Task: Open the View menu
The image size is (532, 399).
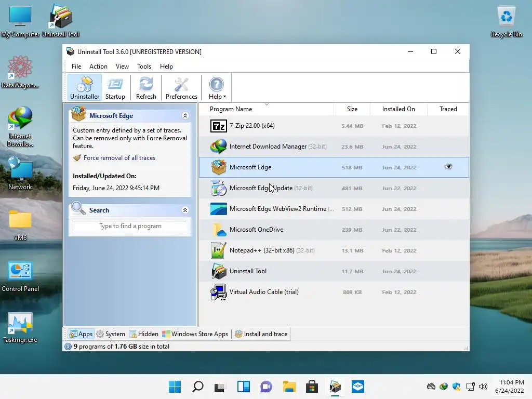Action: pos(122,66)
